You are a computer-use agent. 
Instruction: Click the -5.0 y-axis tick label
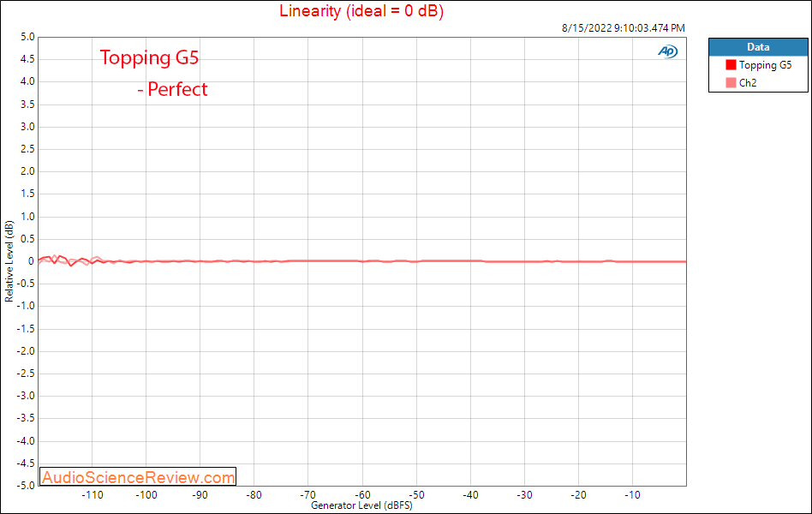coord(26,486)
